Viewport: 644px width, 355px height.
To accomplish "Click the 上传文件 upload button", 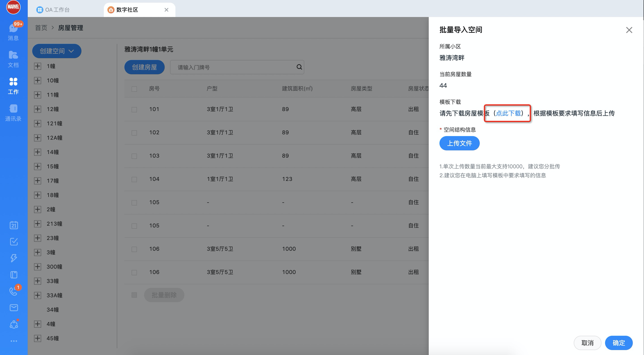I will pyautogui.click(x=459, y=143).
